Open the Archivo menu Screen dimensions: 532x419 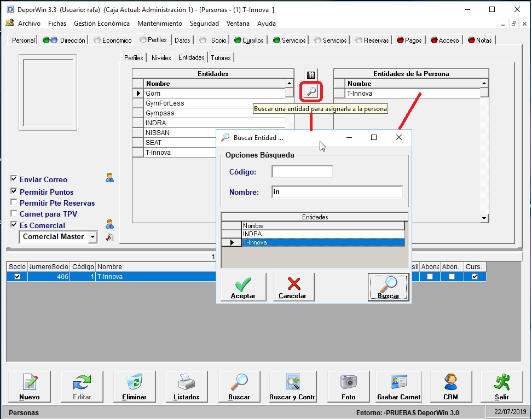(x=29, y=24)
